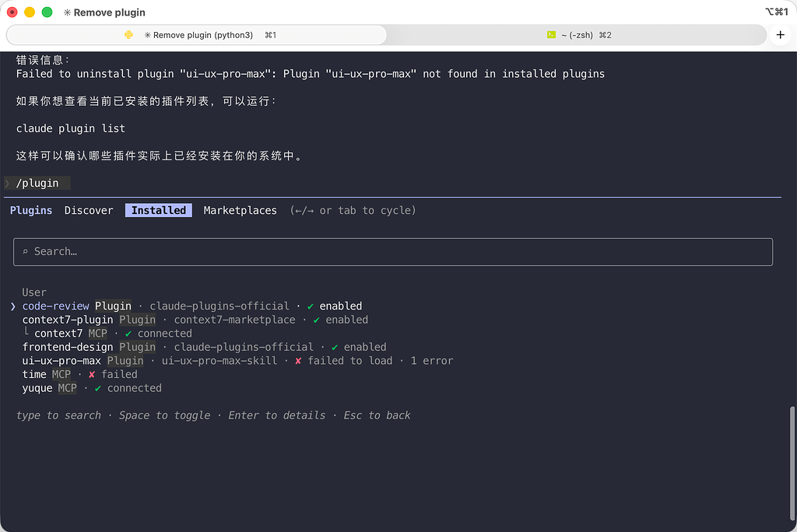This screenshot has height=532, width=797.
Task: Click the 'Space to toggle' hint
Action: 165,415
